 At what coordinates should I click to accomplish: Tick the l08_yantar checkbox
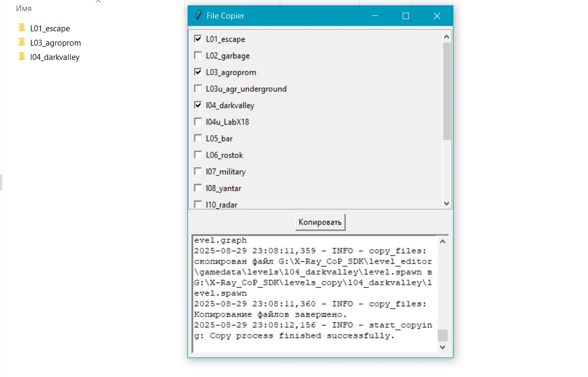[198, 188]
